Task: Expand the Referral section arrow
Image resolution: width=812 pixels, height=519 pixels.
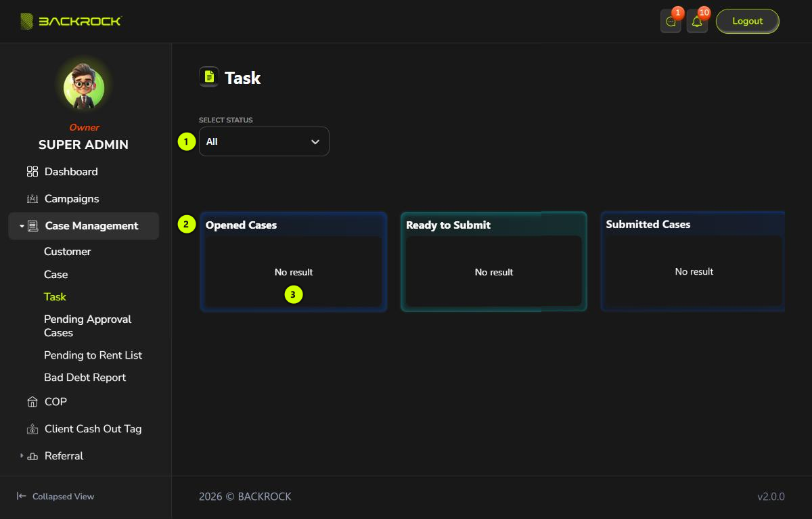Action: (x=22, y=456)
